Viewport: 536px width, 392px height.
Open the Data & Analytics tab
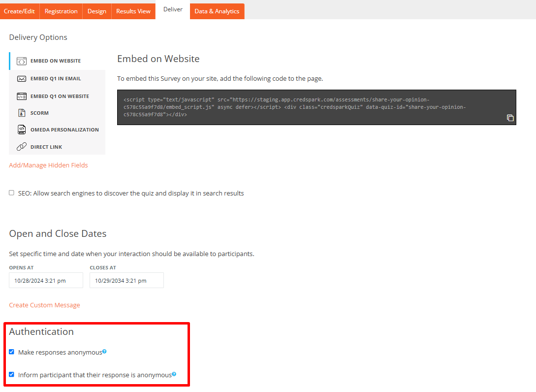coord(217,11)
